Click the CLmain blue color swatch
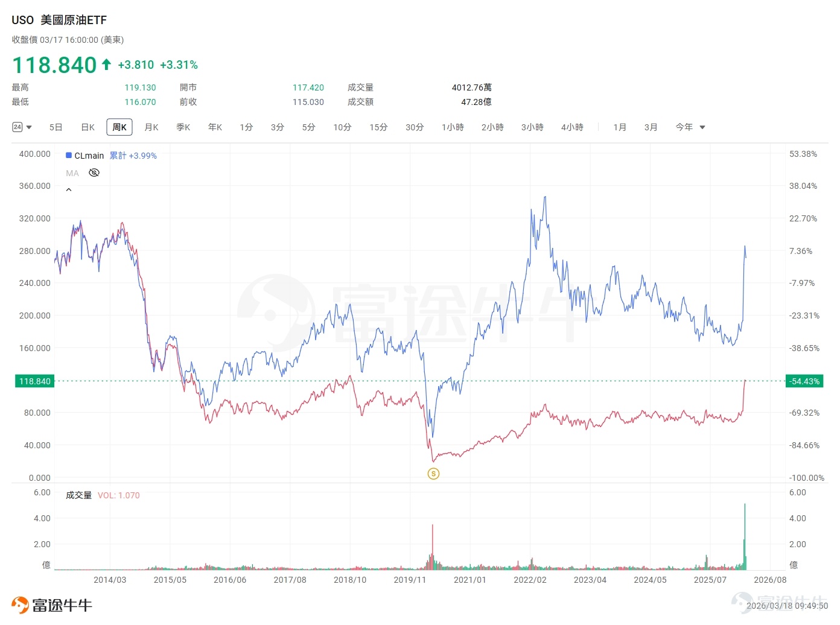 pyautogui.click(x=69, y=155)
